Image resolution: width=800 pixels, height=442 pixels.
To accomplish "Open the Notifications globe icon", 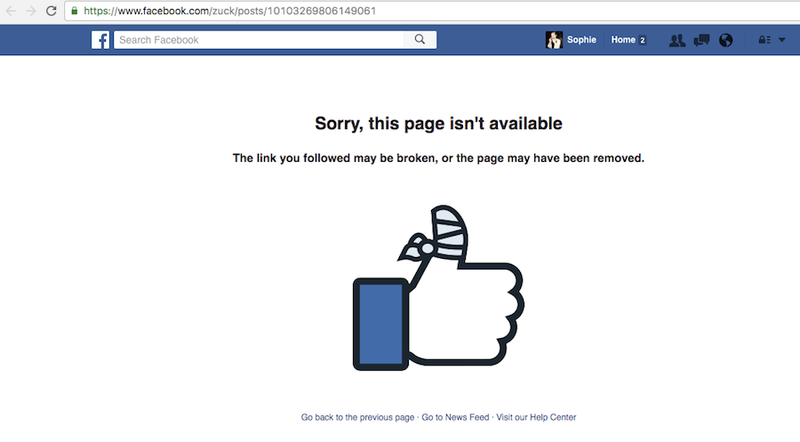I will coord(726,40).
